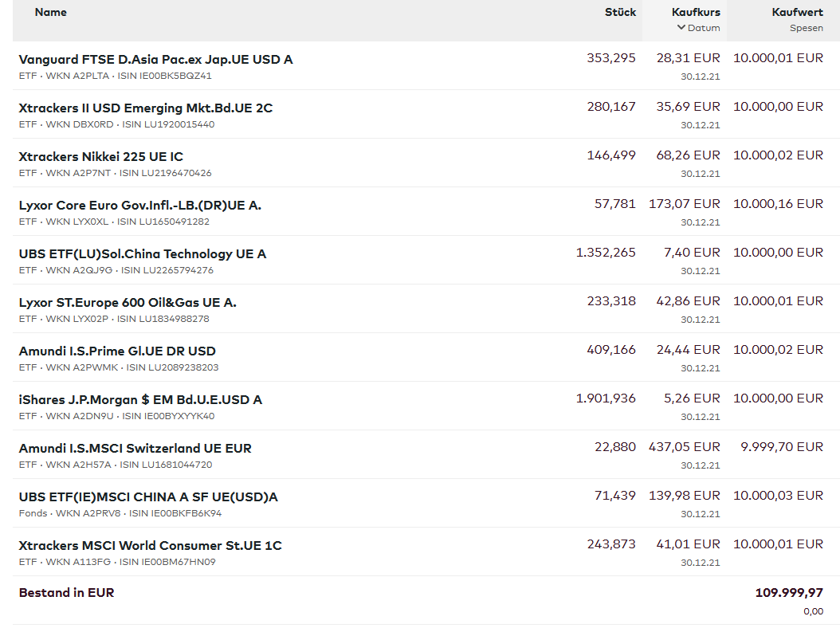The width and height of the screenshot is (840, 628).
Task: Open Xtrackers II USD Emerging Mkt.Bd. position
Action: click(146, 108)
